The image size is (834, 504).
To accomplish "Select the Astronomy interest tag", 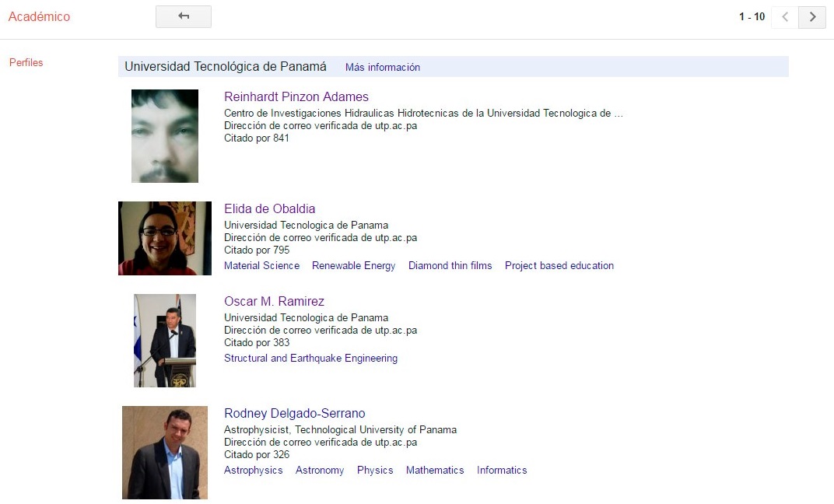I will pyautogui.click(x=320, y=471).
